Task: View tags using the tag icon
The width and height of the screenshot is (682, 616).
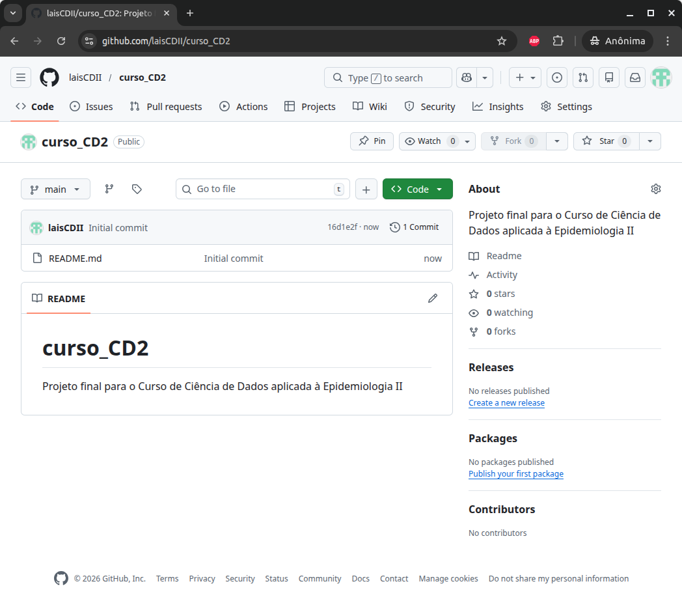Action: click(x=137, y=189)
